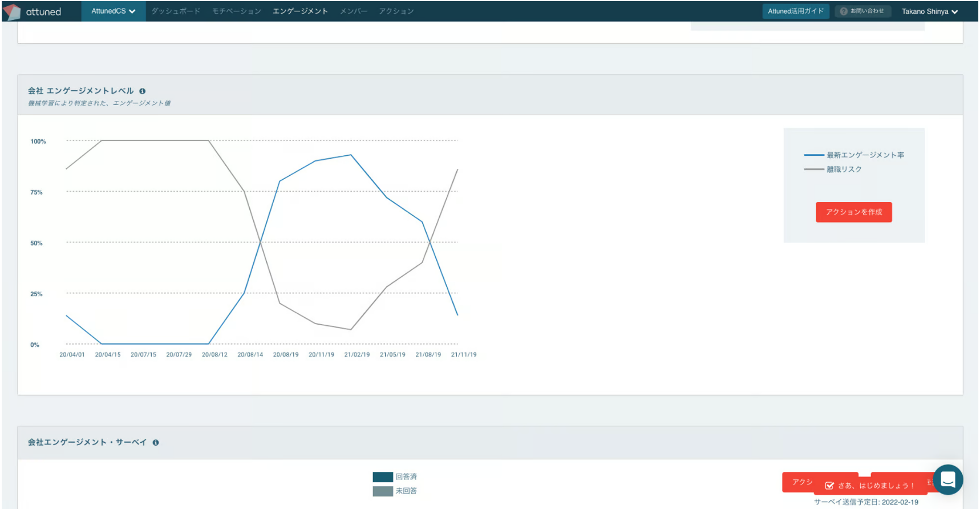Click the 20/07/15 x-axis date label

coord(143,355)
